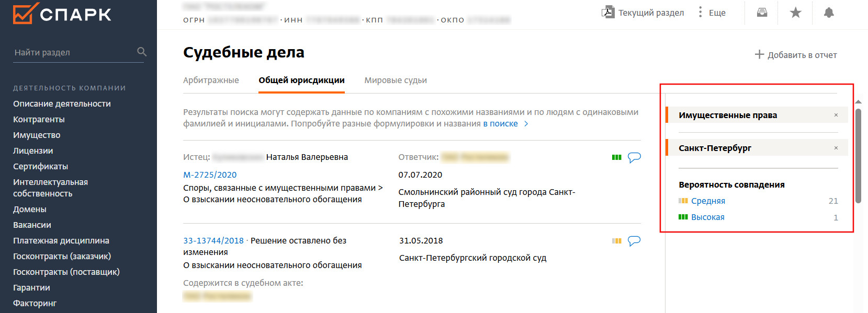Click the Найти раздел search field
The image size is (868, 313).
(74, 52)
